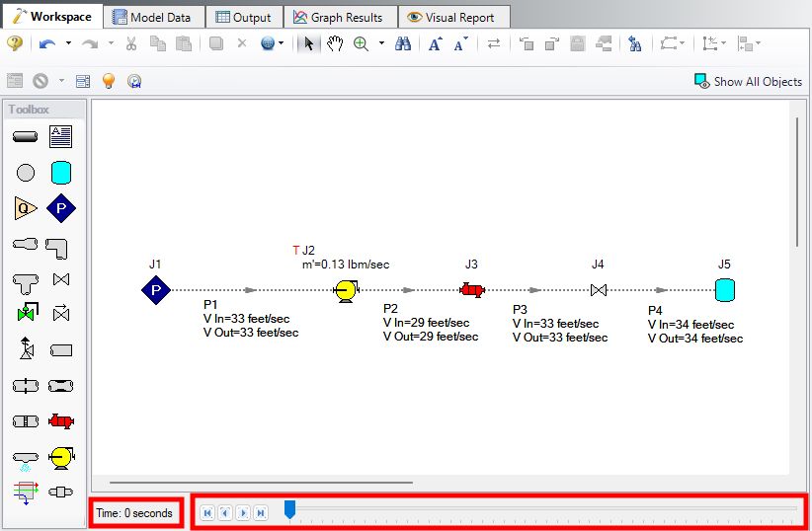The width and height of the screenshot is (812, 531).
Task: Click the help question mark icon
Action: (15, 43)
